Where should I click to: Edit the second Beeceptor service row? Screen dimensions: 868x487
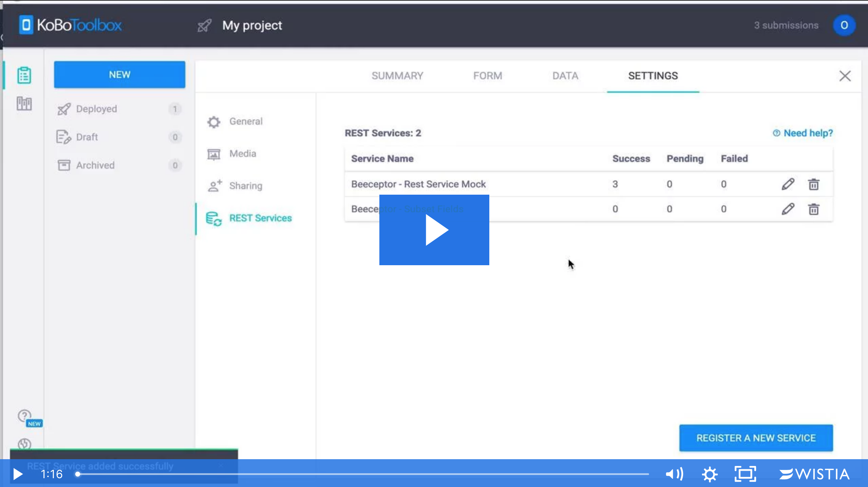(x=788, y=209)
